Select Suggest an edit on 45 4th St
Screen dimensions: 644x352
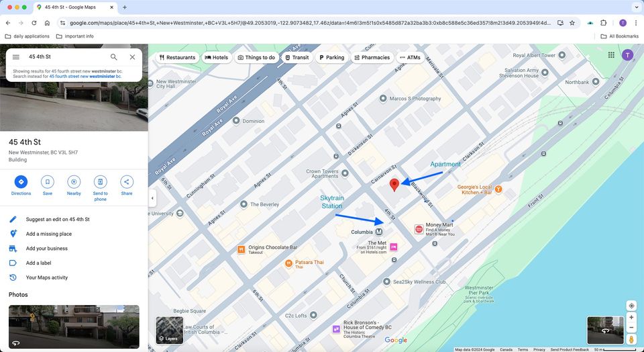click(x=58, y=219)
